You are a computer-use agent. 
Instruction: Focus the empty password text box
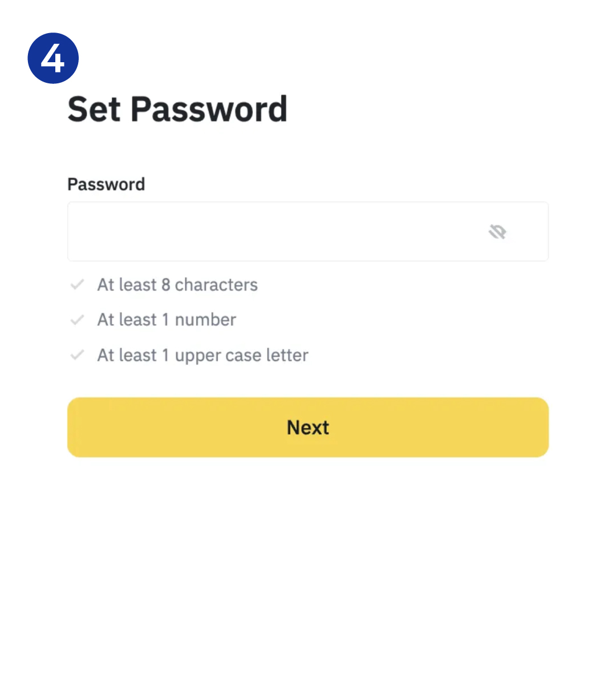[274, 232]
